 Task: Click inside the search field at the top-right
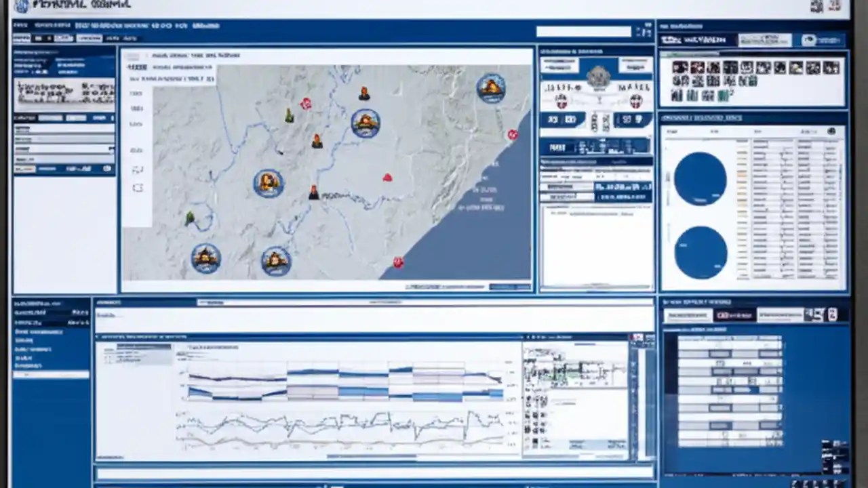pos(583,30)
